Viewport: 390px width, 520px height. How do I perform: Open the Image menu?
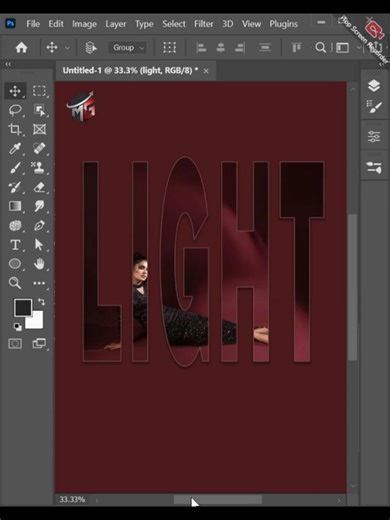[x=84, y=24]
